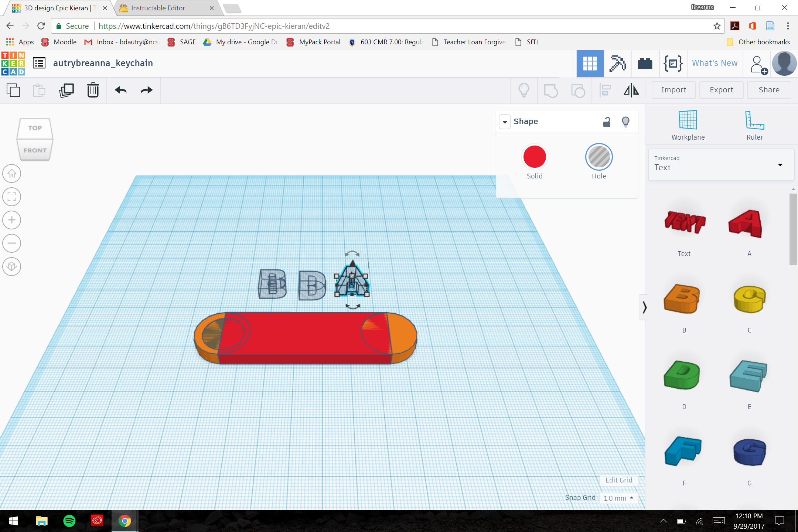The image size is (798, 532).
Task: Switch to the Instructable Editor tab
Action: [x=167, y=8]
